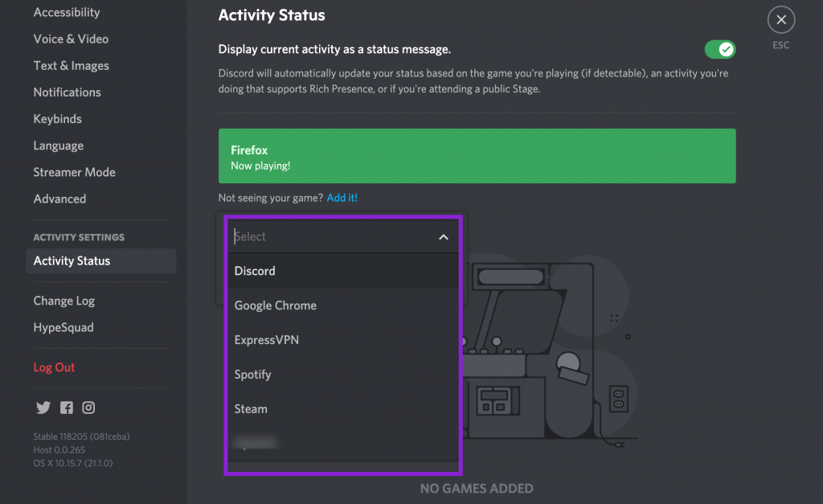Viewport: 823px width, 504px height.
Task: Open the Notifications settings page
Action: pyautogui.click(x=67, y=92)
